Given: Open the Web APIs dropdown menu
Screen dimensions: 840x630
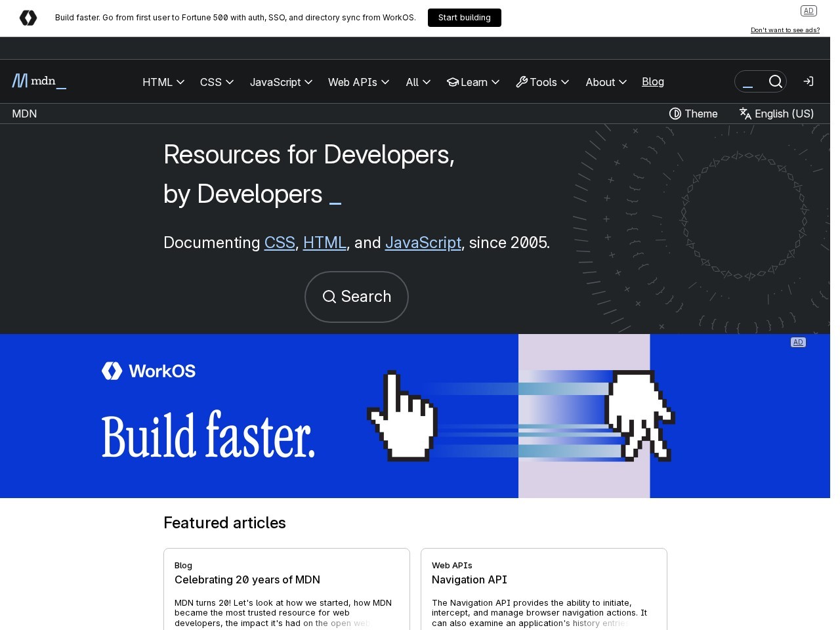Looking at the screenshot, I should (359, 82).
